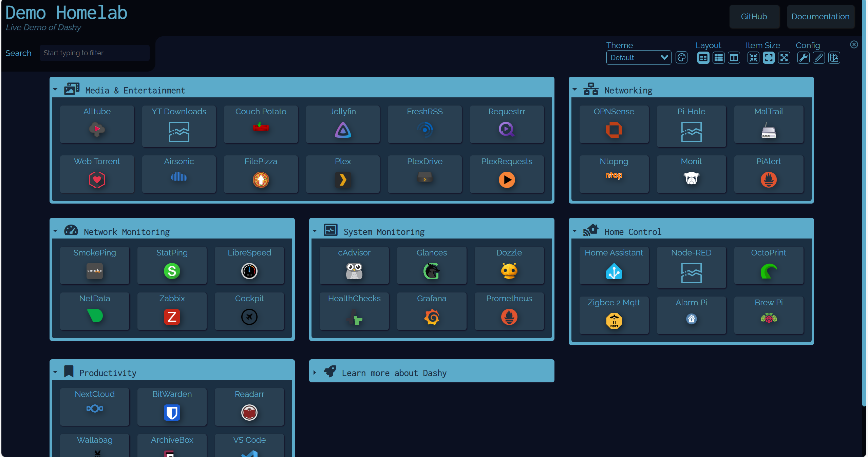Open the OPNSense networking tile
Image resolution: width=868 pixels, height=457 pixels.
tap(614, 124)
